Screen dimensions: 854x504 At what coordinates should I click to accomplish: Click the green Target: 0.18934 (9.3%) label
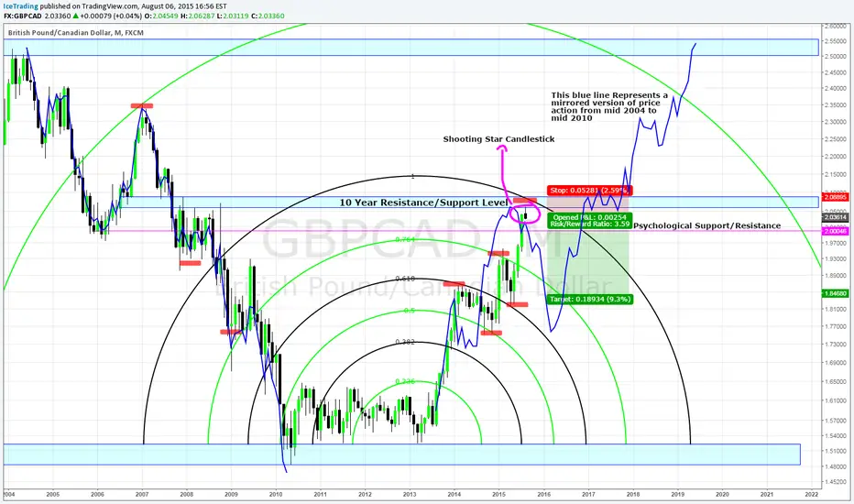590,299
